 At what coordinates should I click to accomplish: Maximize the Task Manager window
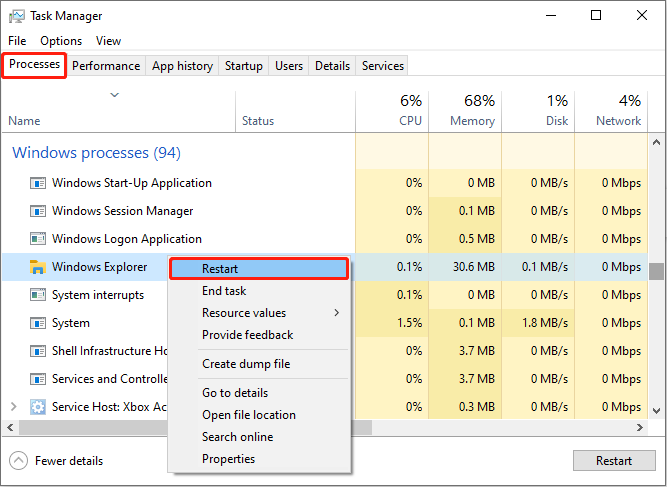click(x=596, y=15)
